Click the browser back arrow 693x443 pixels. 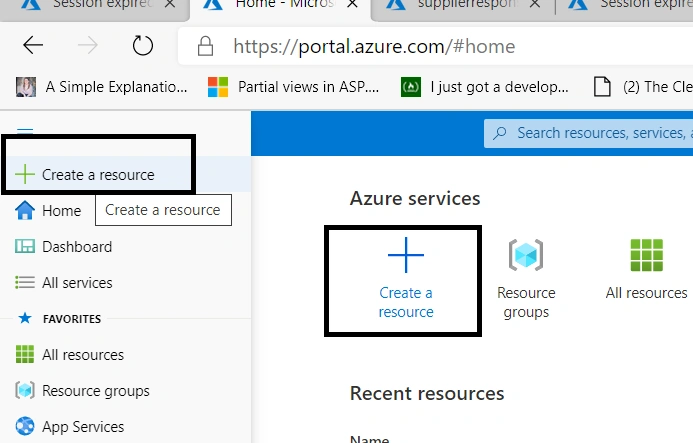click(x=33, y=45)
